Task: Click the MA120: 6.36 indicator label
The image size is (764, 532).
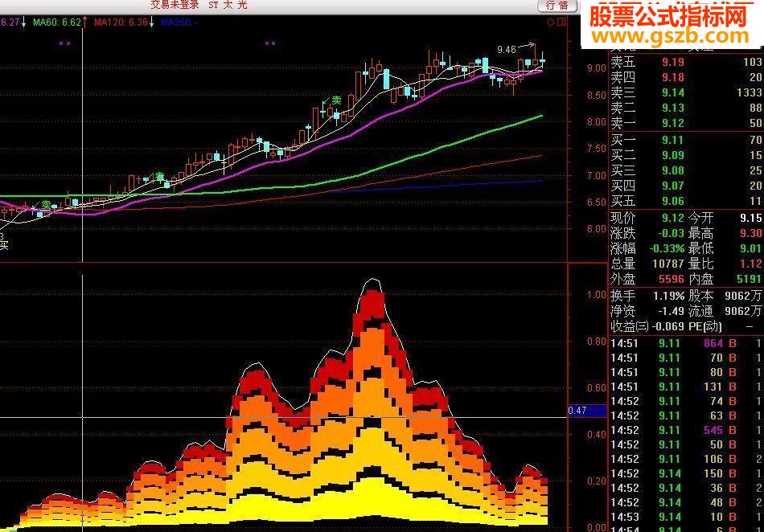Action: 121,23
